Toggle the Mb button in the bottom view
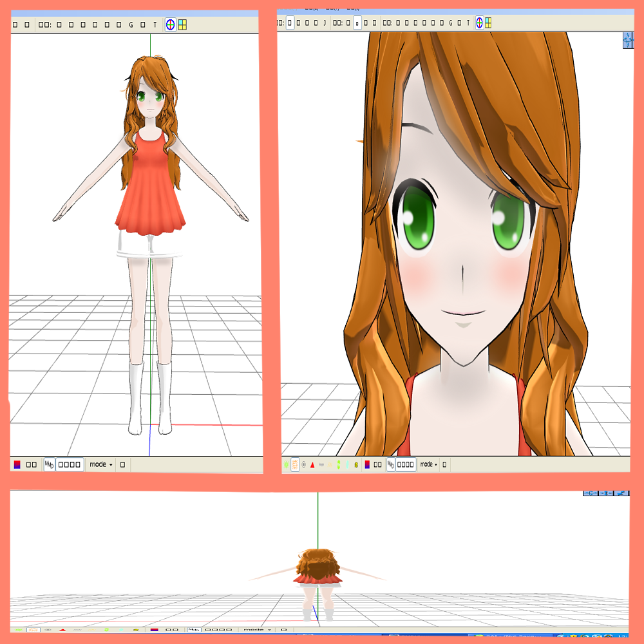 [194, 630]
